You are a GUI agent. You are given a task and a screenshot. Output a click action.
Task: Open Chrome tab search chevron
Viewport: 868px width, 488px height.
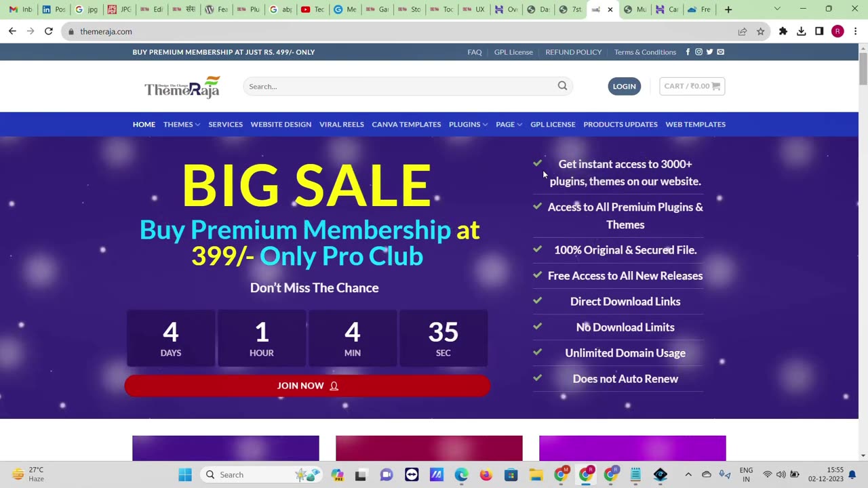(777, 9)
